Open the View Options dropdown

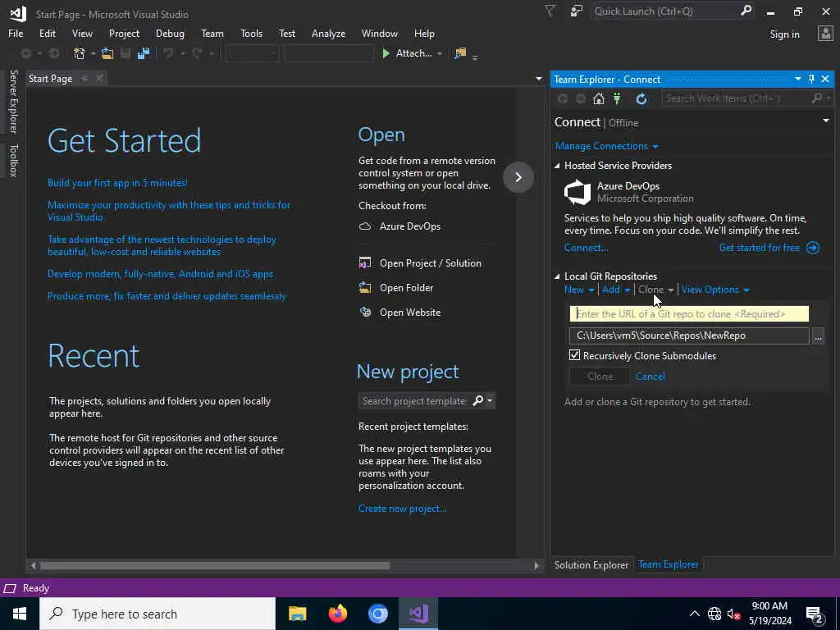tap(715, 290)
